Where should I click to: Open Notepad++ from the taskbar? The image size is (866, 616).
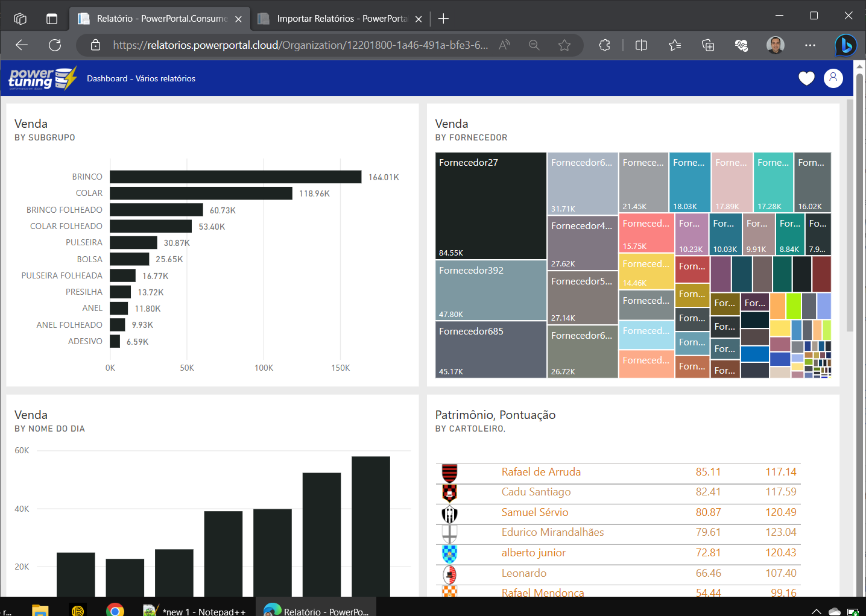194,610
